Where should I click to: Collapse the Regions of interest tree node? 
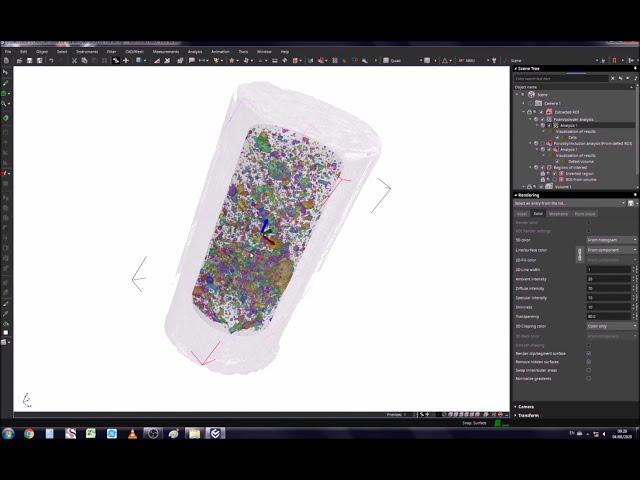(530, 167)
